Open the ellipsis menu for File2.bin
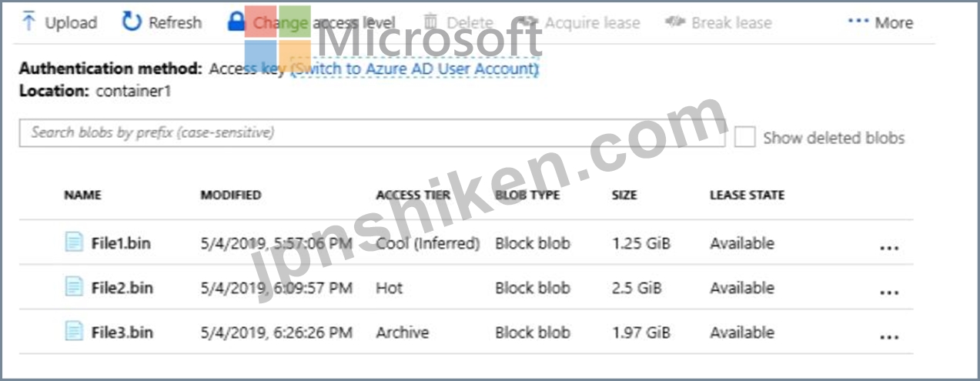The height and width of the screenshot is (381, 980). point(889,292)
